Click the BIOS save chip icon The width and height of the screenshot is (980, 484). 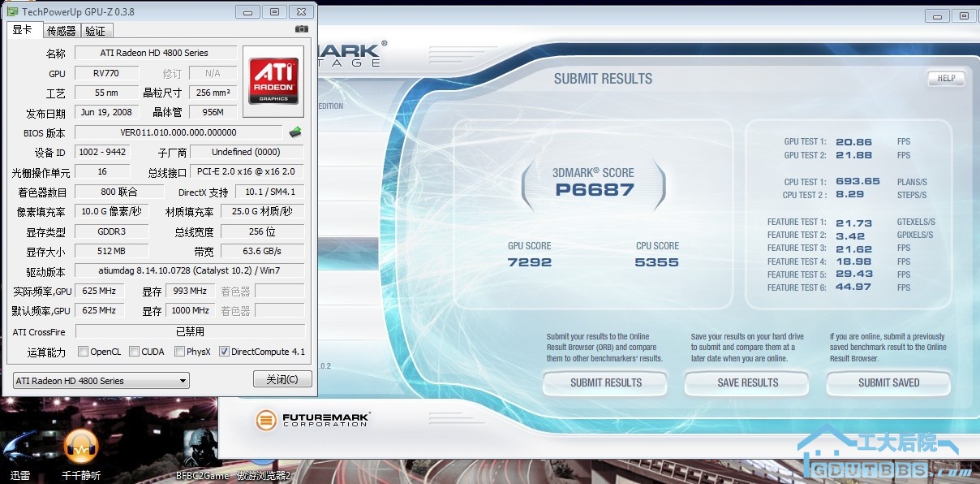click(x=295, y=132)
